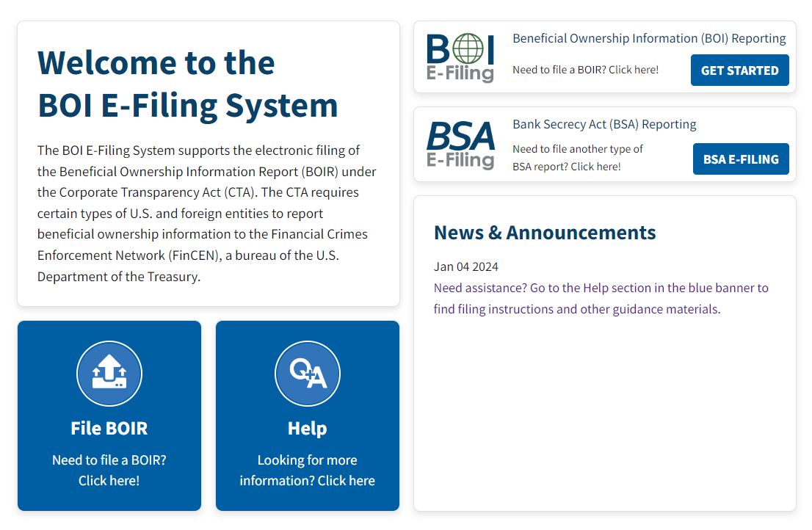Click the 'Welcome to the BOI E-Filing System' heading
The width and height of the screenshot is (812, 530).
pos(188,84)
